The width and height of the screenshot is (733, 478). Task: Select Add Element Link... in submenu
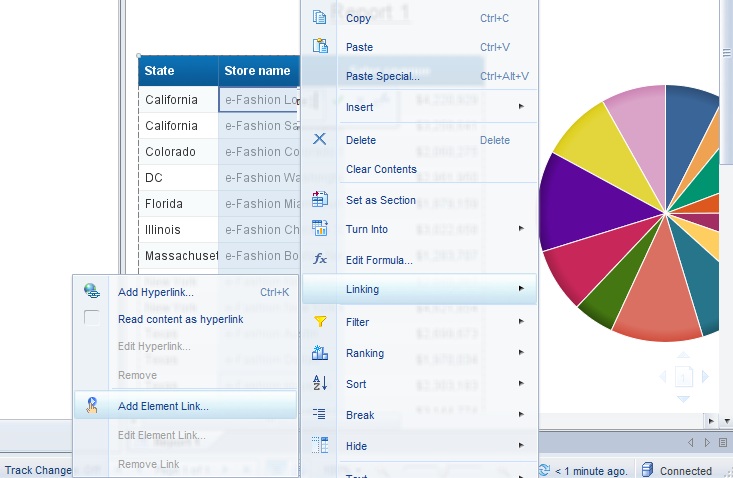tap(186, 406)
